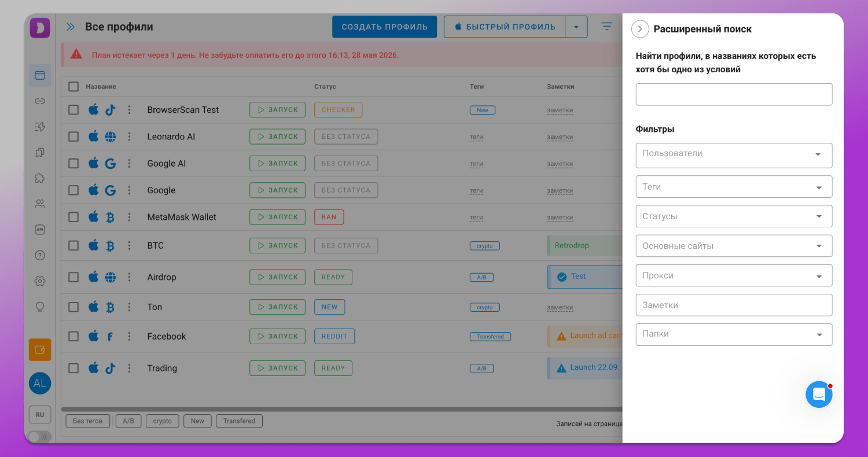Screen dimensions: 868x457
Task: Filter by crypto tag chip at bottom
Action: tap(163, 421)
